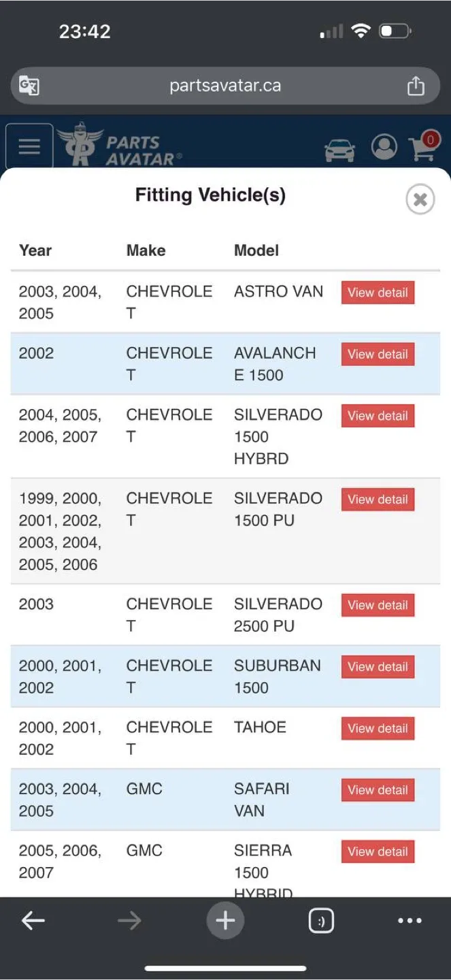View detail for Avalanche 1500

[378, 354]
